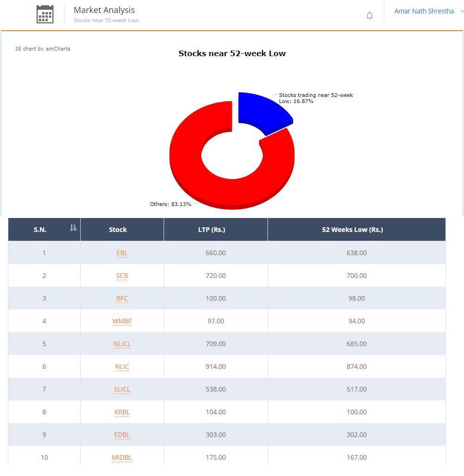Open the EBL stock link

(x=122, y=253)
